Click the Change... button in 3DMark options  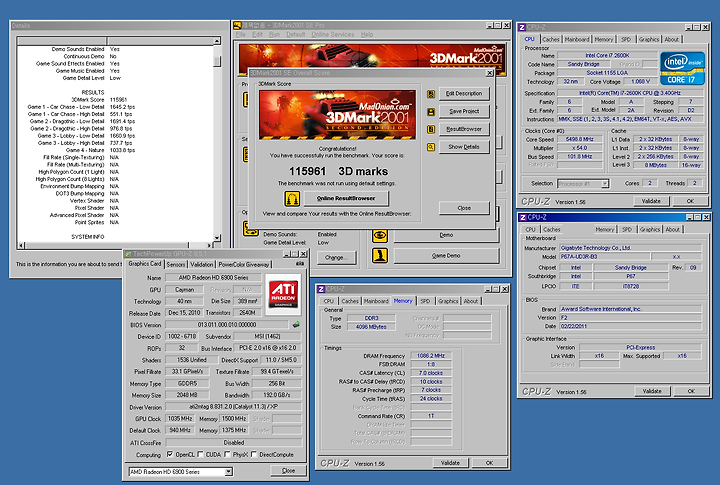point(337,258)
